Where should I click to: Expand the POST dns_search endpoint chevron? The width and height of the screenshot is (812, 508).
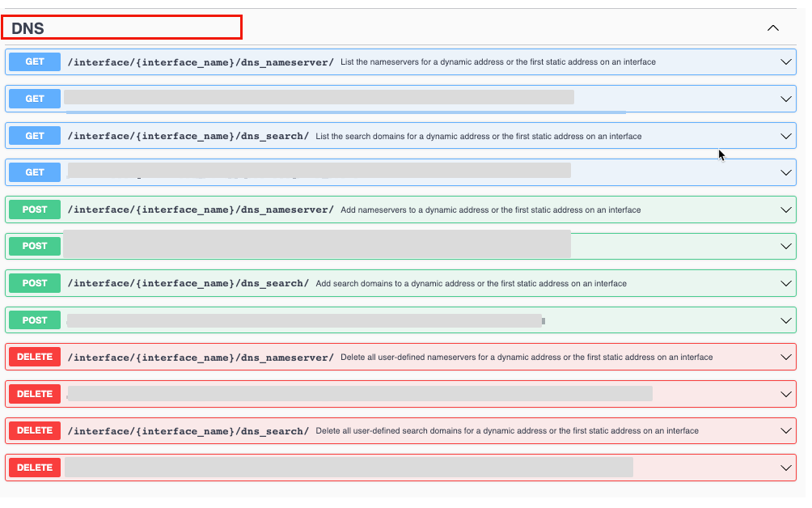[x=785, y=283]
